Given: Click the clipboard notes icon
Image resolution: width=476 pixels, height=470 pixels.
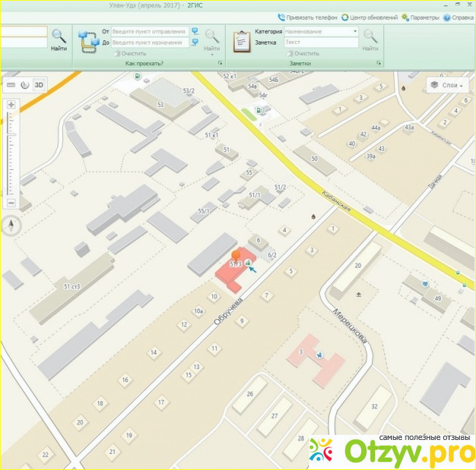Looking at the screenshot, I should pos(241,41).
